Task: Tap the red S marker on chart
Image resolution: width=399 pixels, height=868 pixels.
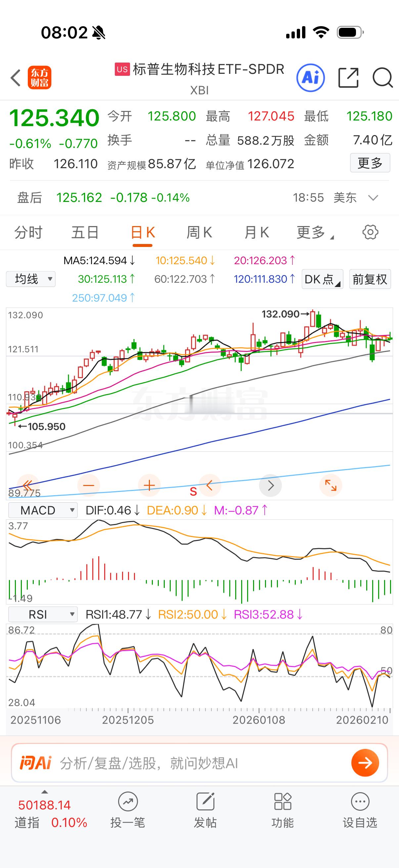Action: (x=193, y=492)
